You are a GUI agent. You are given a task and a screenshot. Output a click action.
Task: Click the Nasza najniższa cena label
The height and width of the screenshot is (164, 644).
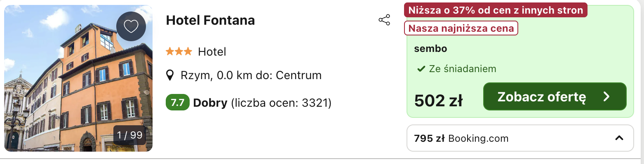[x=461, y=28]
